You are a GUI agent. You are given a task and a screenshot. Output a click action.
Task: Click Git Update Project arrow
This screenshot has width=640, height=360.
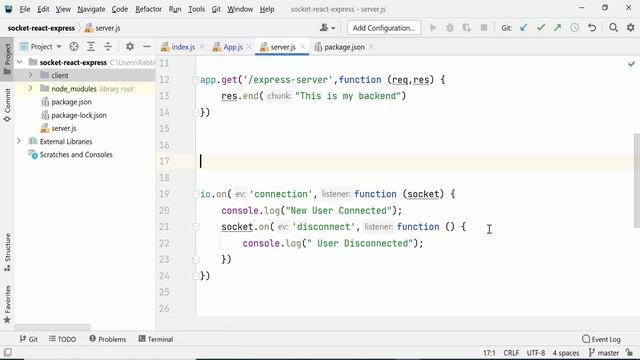[x=524, y=28]
